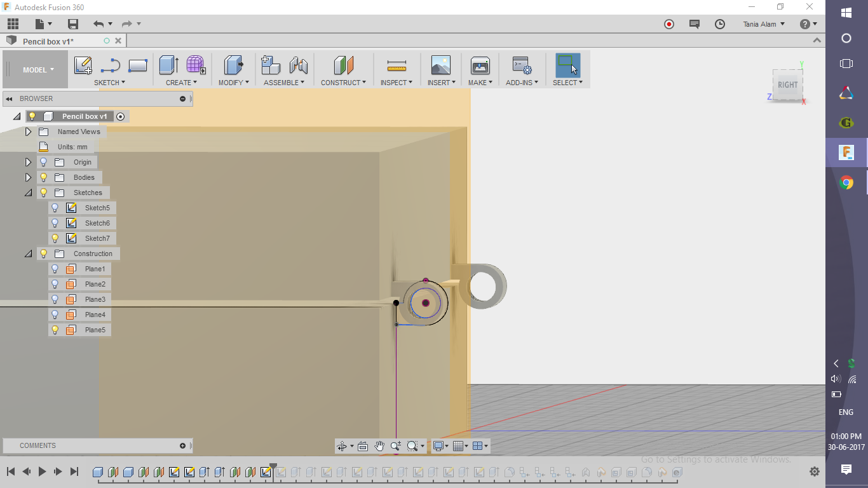Image resolution: width=868 pixels, height=488 pixels.
Task: Select the Press Pull modify tool
Action: (x=234, y=65)
